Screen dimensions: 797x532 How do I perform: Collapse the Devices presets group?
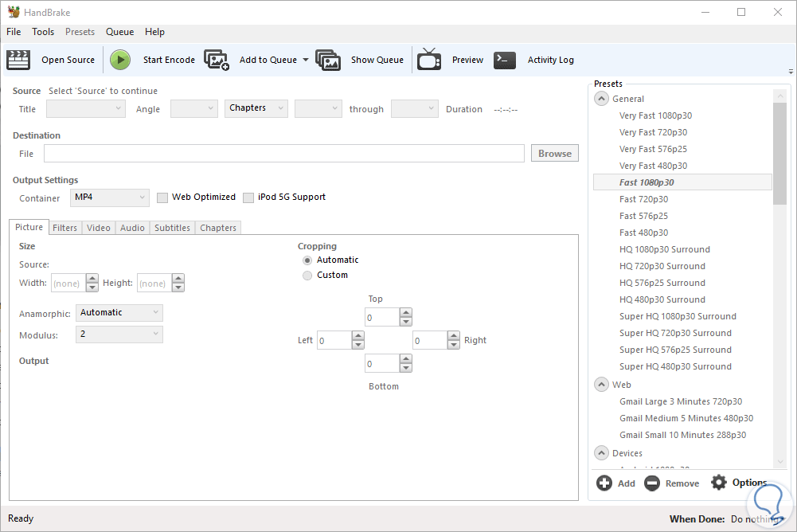[601, 452]
